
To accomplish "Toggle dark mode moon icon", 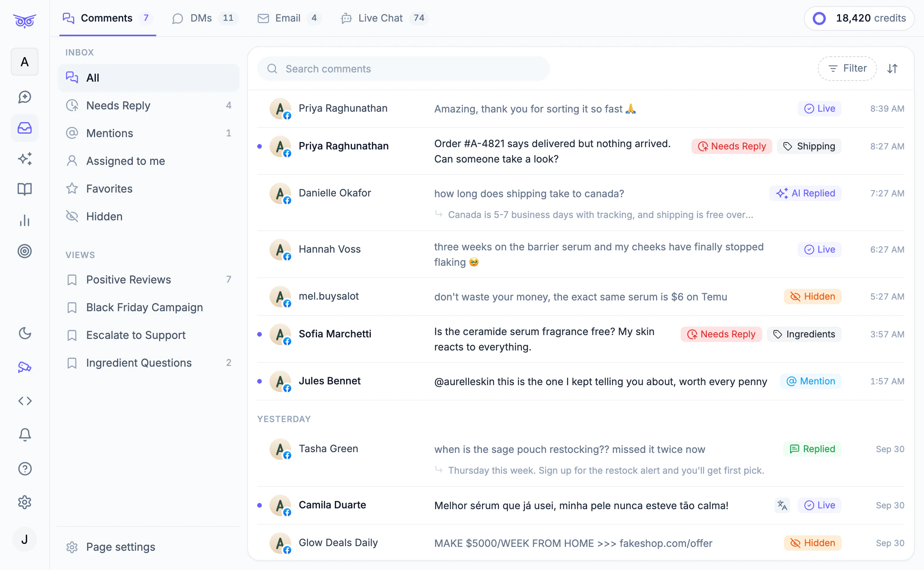I will click(x=25, y=333).
